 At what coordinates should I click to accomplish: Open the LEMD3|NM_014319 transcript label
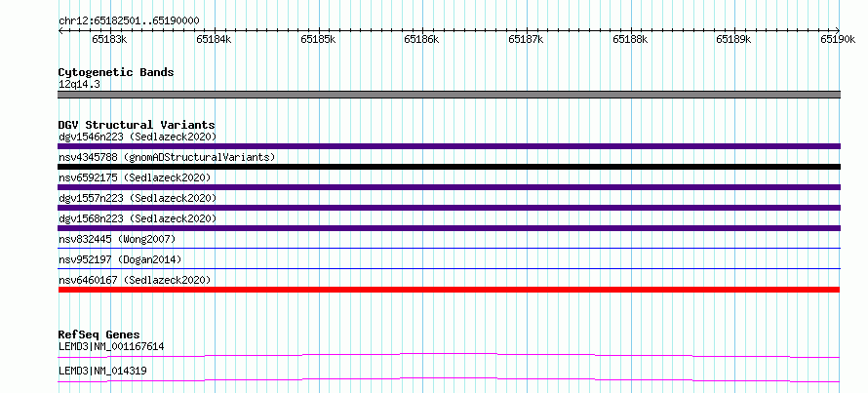coord(102,371)
